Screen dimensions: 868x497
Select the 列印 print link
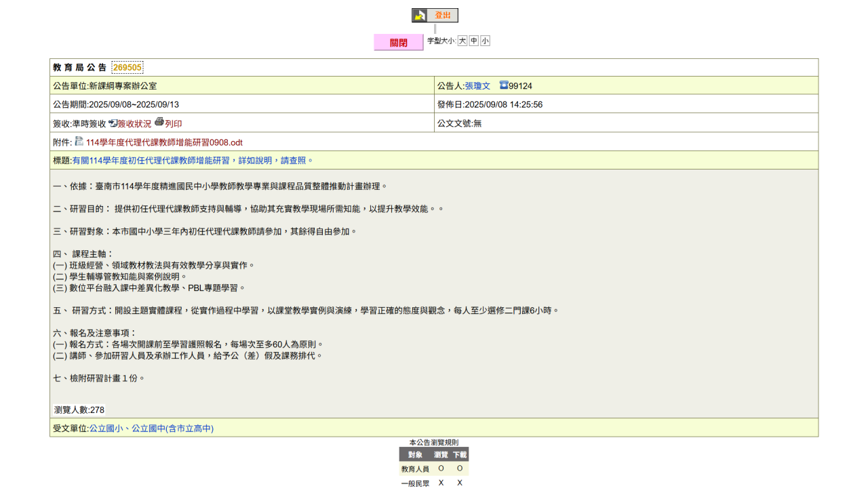(174, 124)
